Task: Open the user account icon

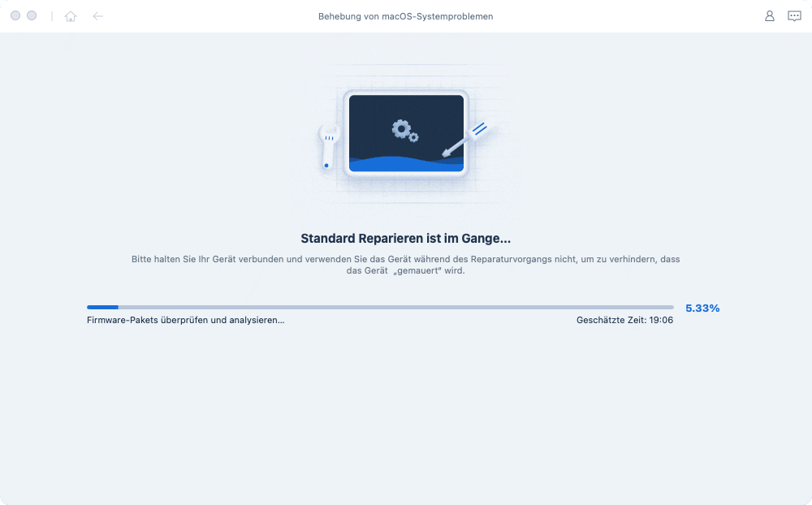Action: click(x=769, y=16)
